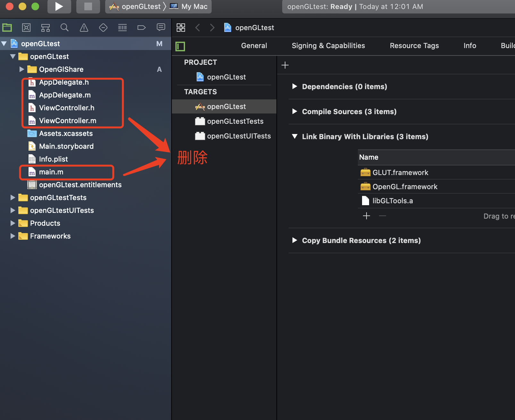Open the Debug navigator
The image size is (515, 420).
(122, 28)
